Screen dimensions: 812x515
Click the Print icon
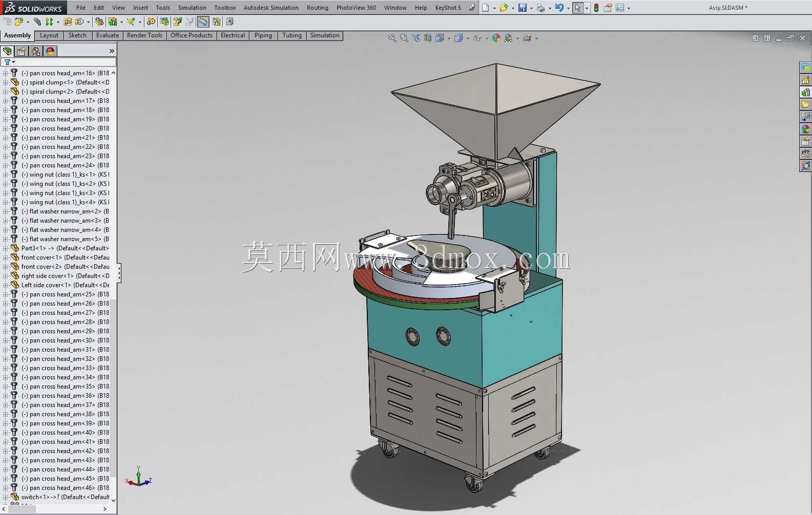click(540, 8)
